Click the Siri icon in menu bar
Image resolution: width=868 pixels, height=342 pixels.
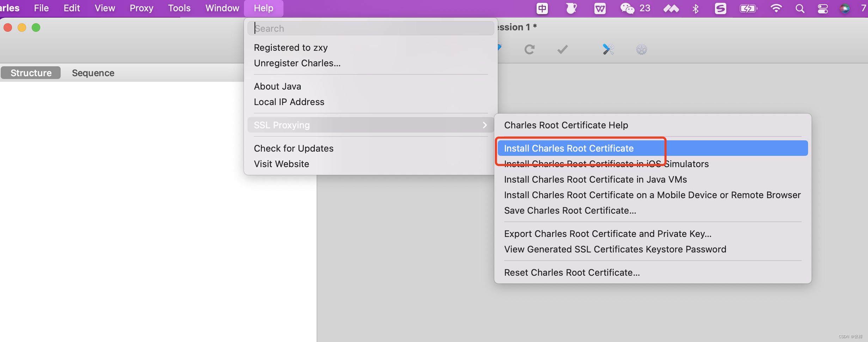(845, 8)
